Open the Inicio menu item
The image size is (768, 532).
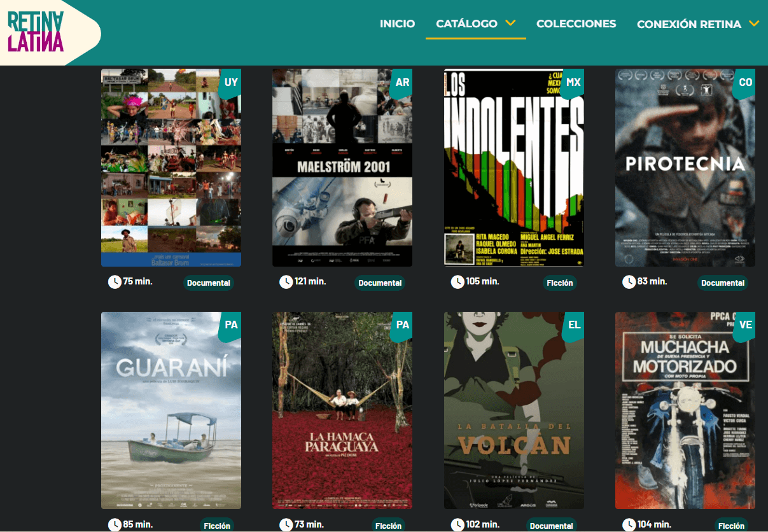pos(397,24)
